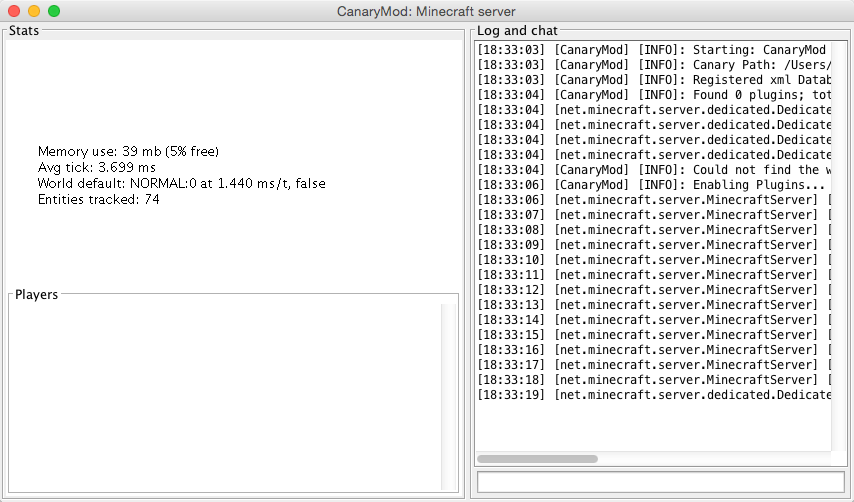Click the vertical scrollbar track of the Players list
The width and height of the screenshot is (854, 502).
click(449, 397)
